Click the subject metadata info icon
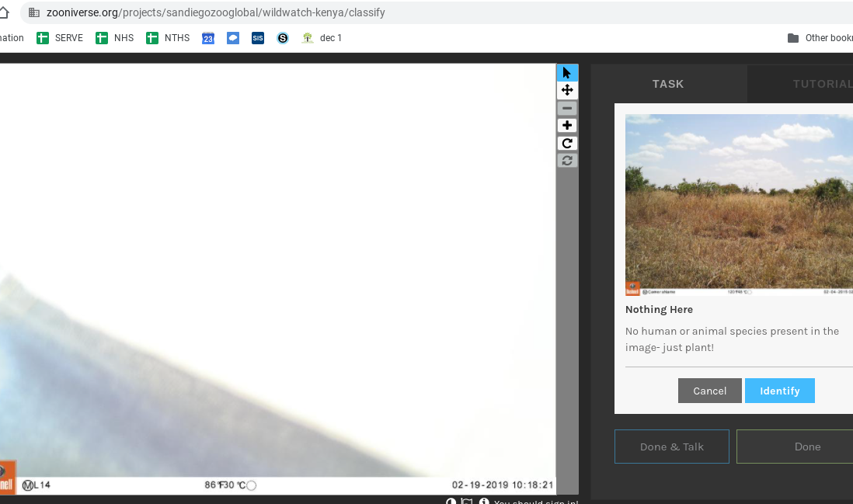The image size is (853, 504). click(x=484, y=501)
